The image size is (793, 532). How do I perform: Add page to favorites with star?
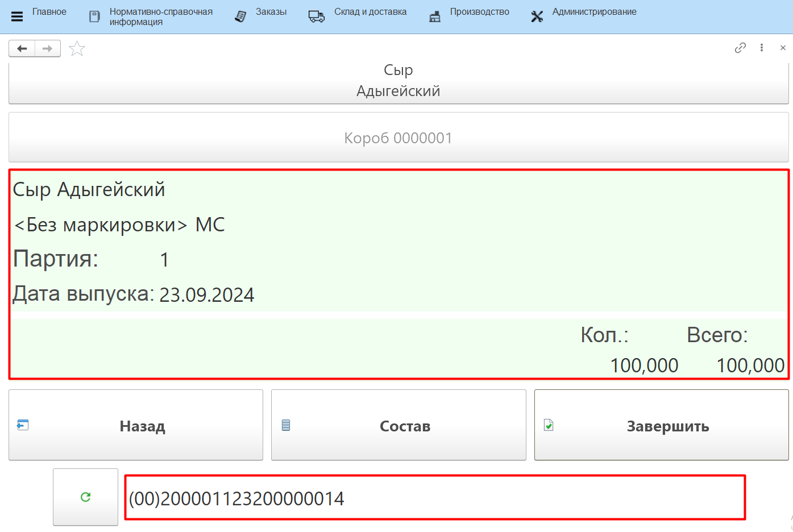[77, 49]
